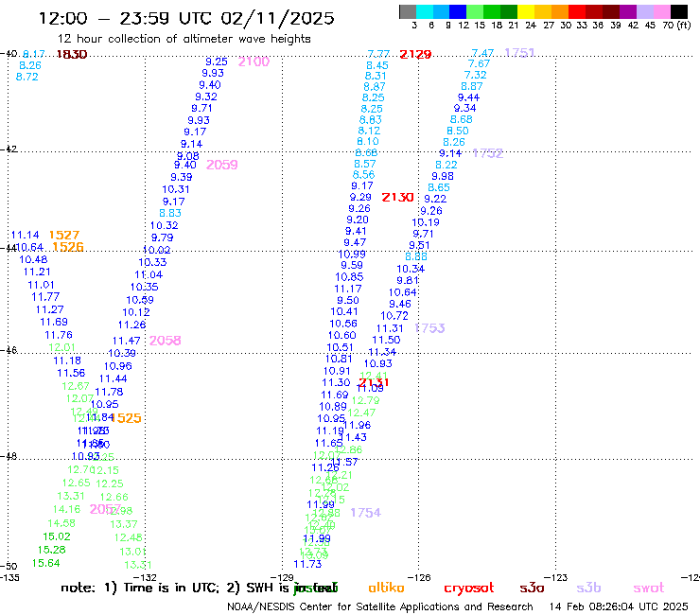Viewport: 700px width, 615px height.
Task: Click the 'NOAA/NESDIS Center for Satellite Applications and Research' credit
Action: 380,606
